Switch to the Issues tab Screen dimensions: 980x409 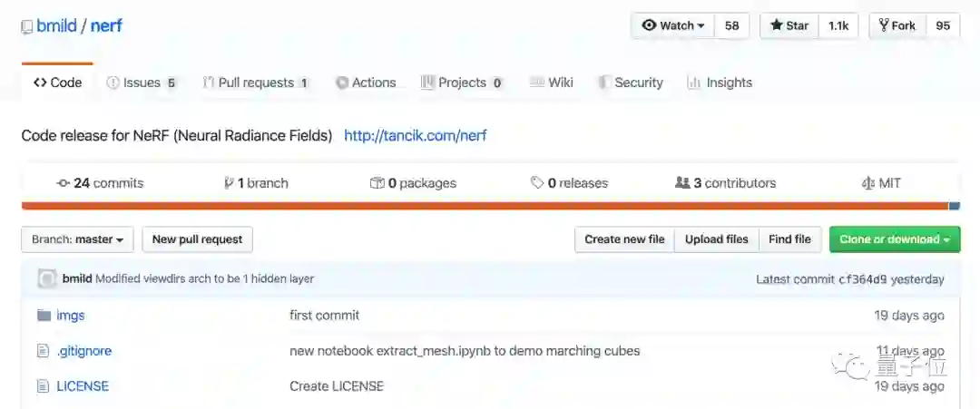point(141,83)
